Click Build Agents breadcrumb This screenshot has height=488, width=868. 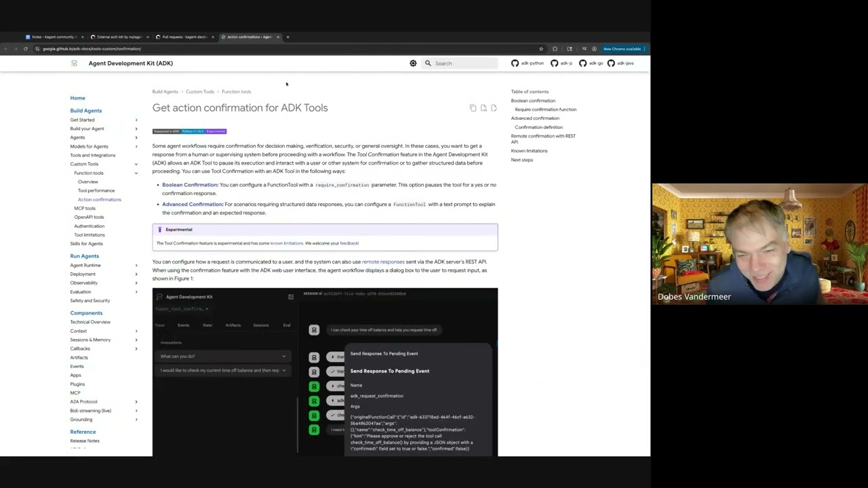(x=165, y=91)
